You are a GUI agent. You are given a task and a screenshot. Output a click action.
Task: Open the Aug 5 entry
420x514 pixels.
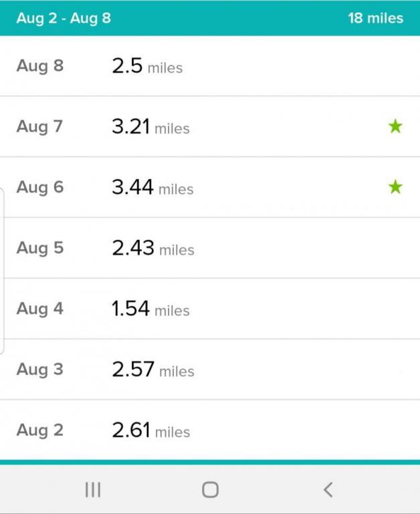(x=210, y=248)
